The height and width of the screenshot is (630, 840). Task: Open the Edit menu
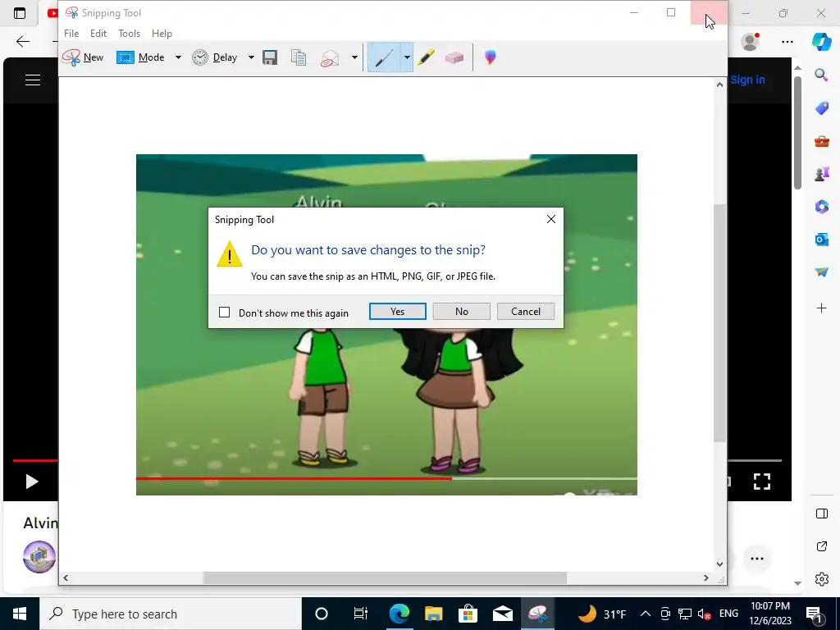98,33
